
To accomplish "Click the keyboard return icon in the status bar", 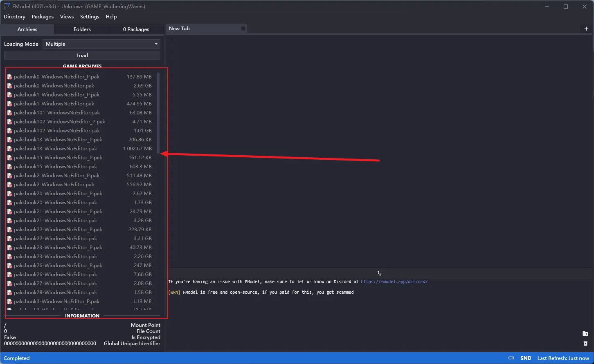I will point(511,358).
